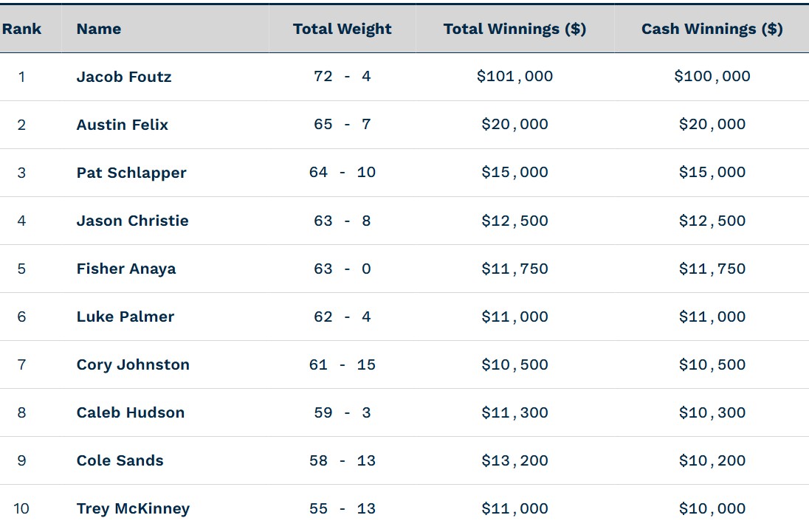Click the Austin Felix name link
The height and width of the screenshot is (532, 809).
[x=123, y=125]
